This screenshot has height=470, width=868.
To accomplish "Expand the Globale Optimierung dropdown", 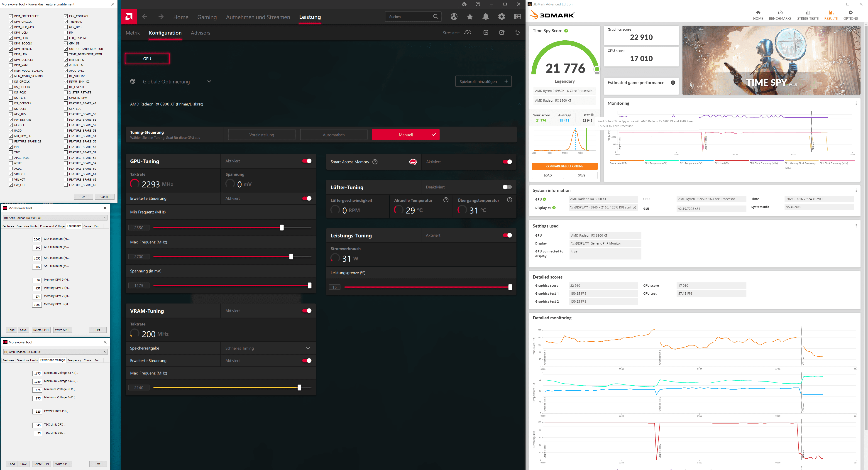I will tap(209, 81).
